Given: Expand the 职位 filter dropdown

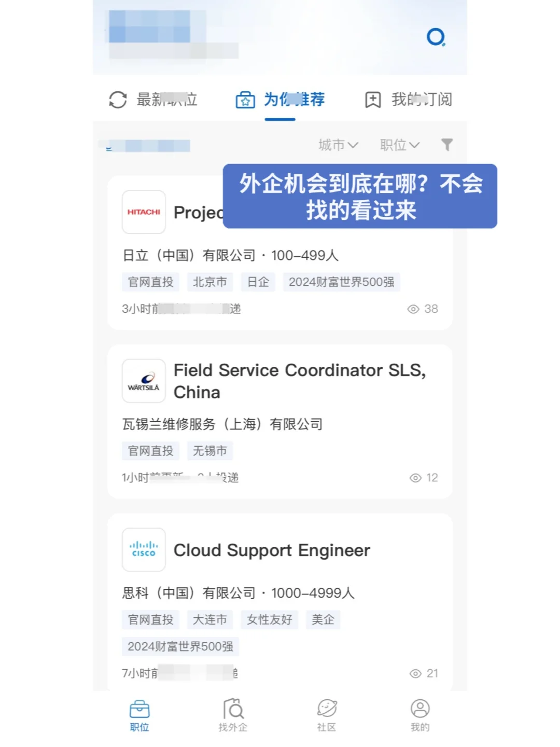Looking at the screenshot, I should [x=400, y=145].
